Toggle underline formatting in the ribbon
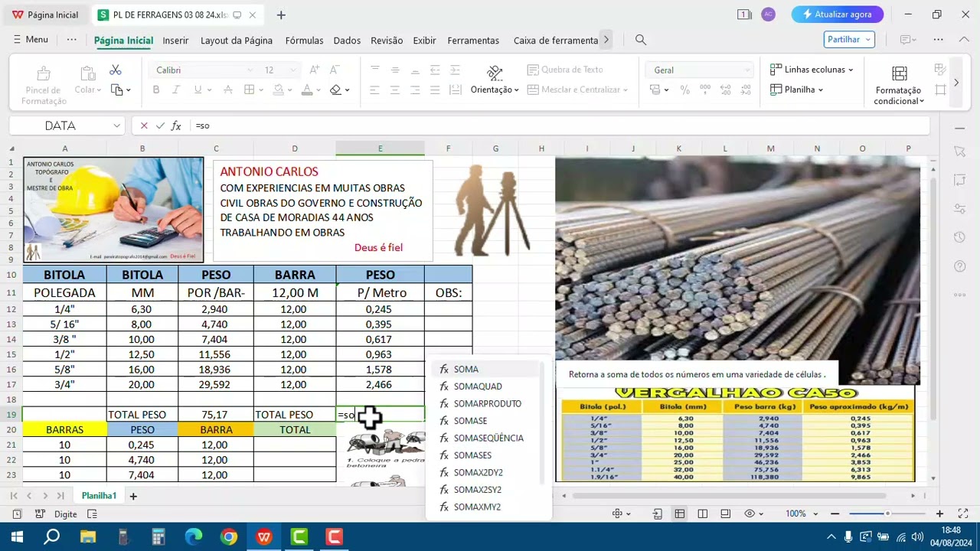This screenshot has width=980, height=551. click(198, 90)
